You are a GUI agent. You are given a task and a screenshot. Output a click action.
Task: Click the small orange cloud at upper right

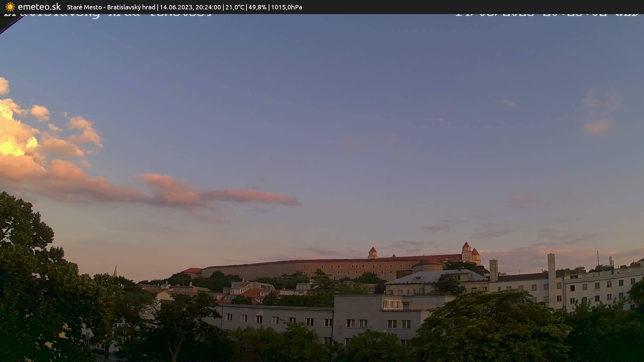[598, 127]
